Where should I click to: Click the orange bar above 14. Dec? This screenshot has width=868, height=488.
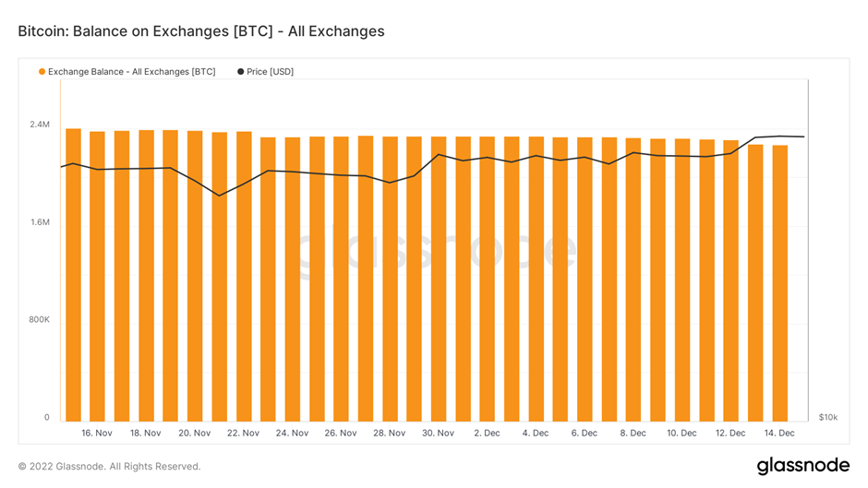(x=780, y=277)
